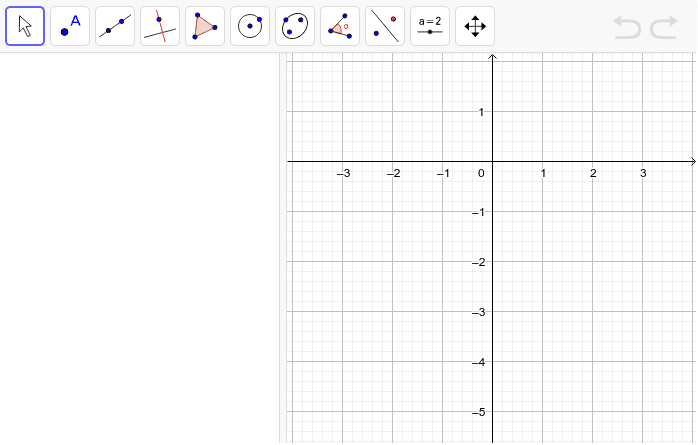Select the Point tool

point(70,26)
